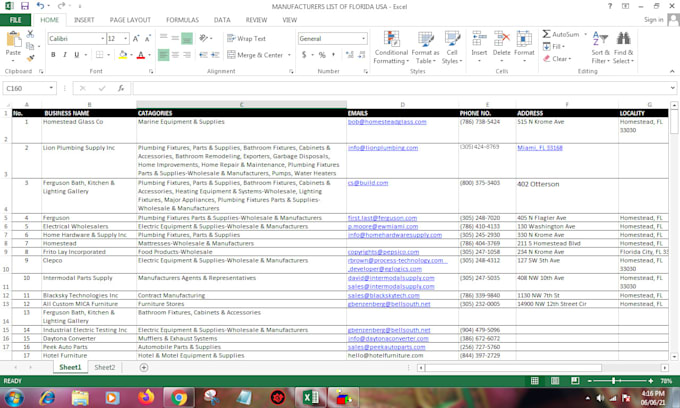
Task: Open the Font dialog launcher
Action: (151, 72)
